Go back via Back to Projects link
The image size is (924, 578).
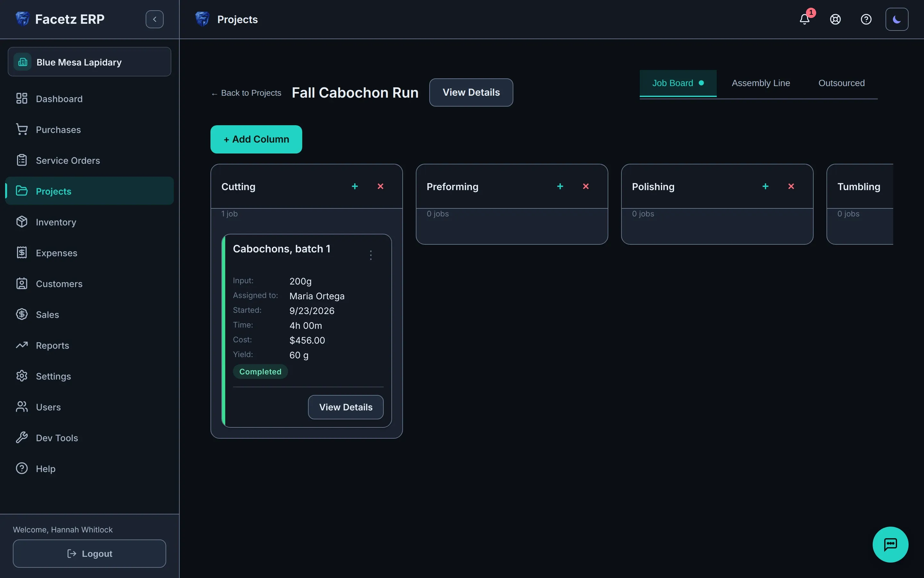(246, 93)
